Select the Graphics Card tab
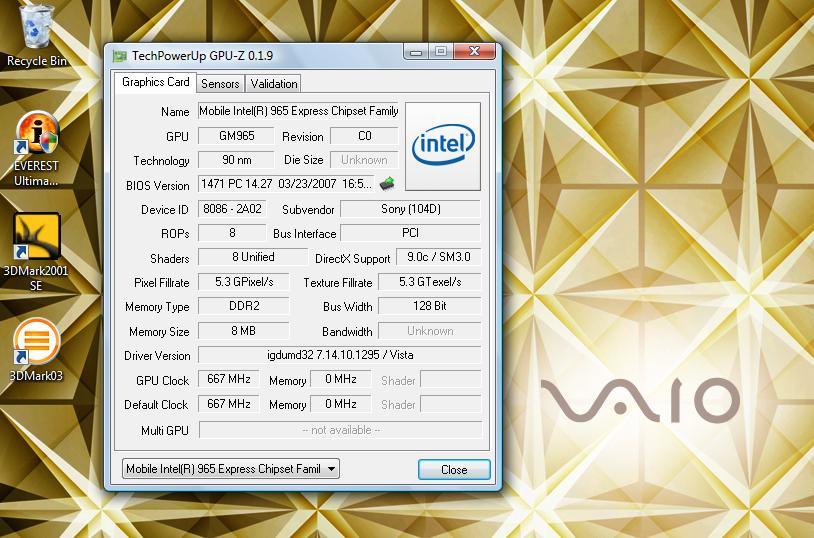The width and height of the screenshot is (814, 538). pos(155,82)
